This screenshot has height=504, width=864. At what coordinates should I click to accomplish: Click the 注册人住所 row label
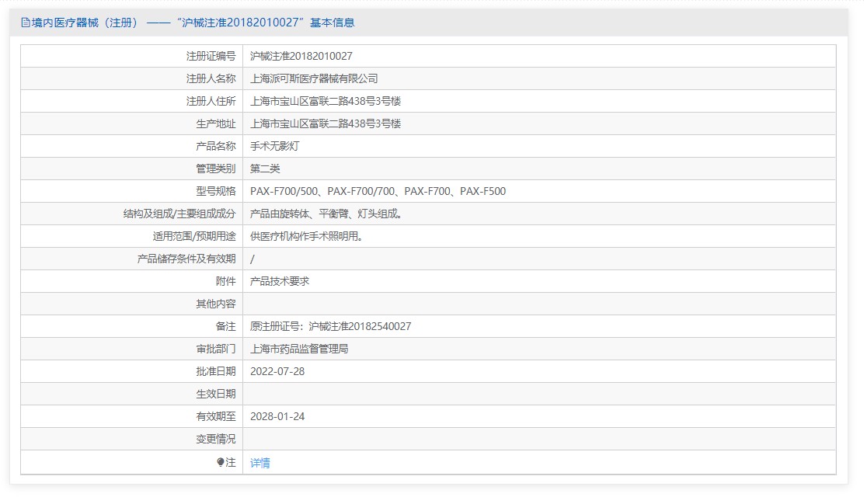coord(211,102)
